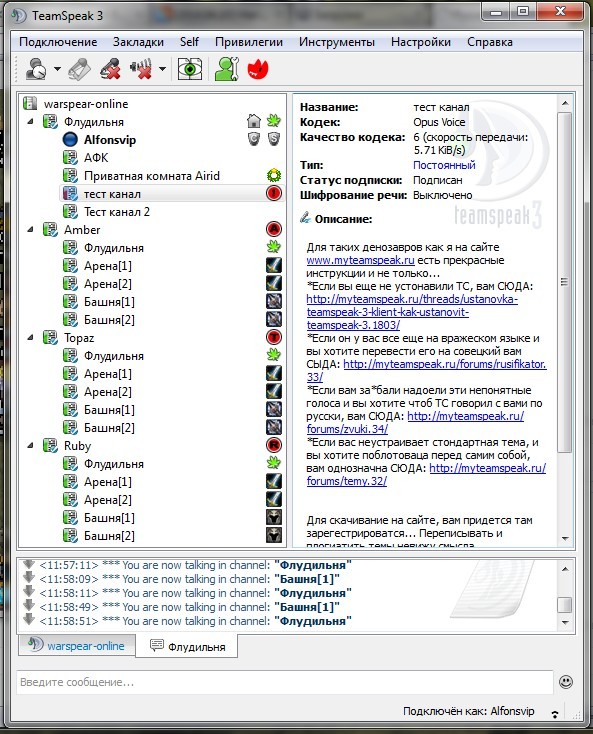Screen dimensions: 593x734
Task: Click the red R icon on Ruby
Action: coord(274,445)
